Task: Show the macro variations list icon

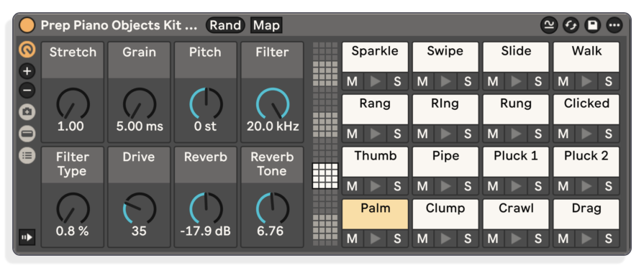Action: coord(27,155)
